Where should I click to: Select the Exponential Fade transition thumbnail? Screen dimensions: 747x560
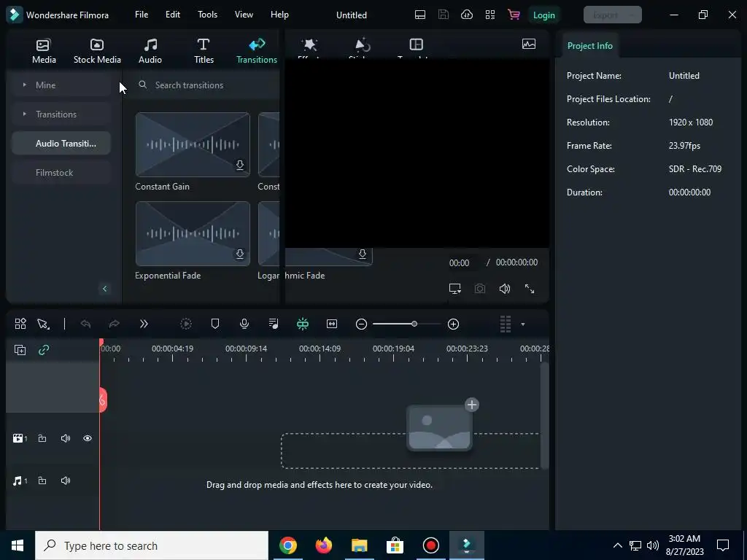click(x=193, y=234)
